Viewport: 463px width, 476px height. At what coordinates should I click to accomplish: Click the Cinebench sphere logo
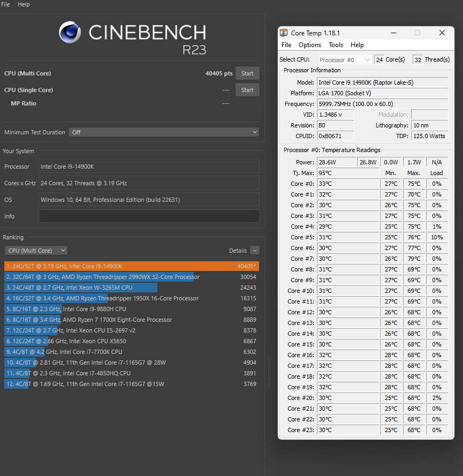(x=70, y=32)
